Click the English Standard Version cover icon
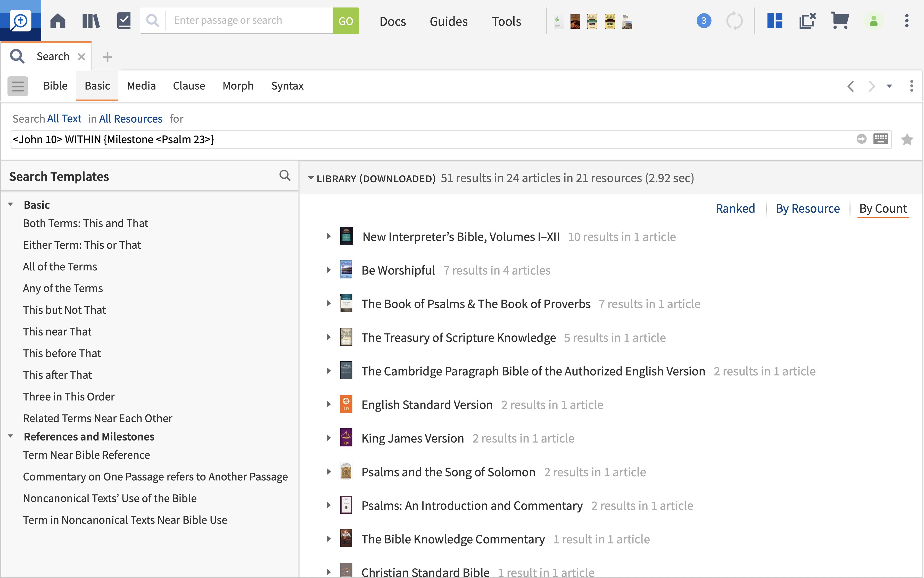 point(346,404)
